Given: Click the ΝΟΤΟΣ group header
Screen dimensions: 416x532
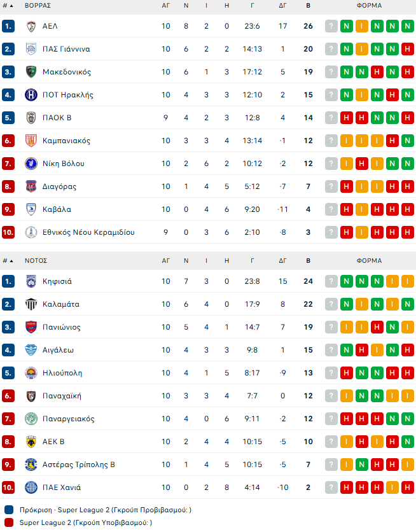Looking at the screenshot, I should [x=36, y=260].
